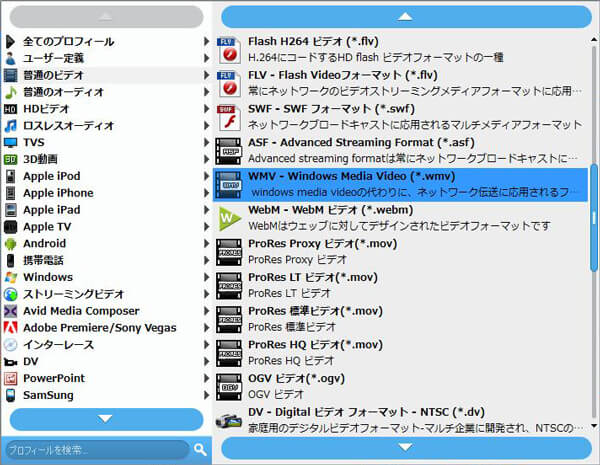600x465 pixels.
Task: Select ASF - Advanced Streaming Format
Action: [400, 151]
